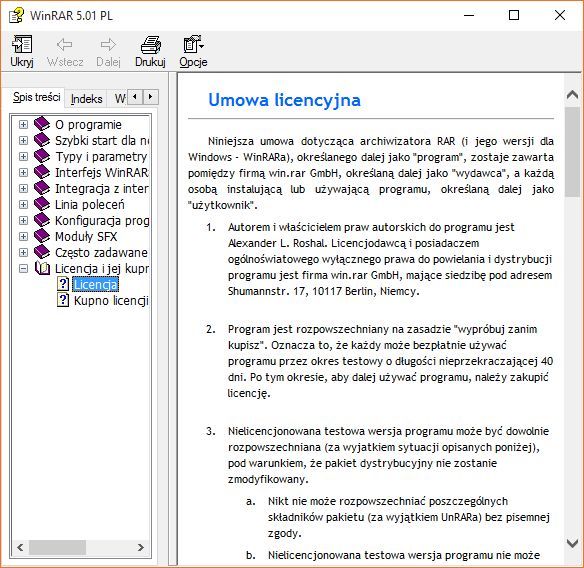Open the Często zadawane pytania tree entry
This screenshot has height=568, width=584.
point(101,253)
